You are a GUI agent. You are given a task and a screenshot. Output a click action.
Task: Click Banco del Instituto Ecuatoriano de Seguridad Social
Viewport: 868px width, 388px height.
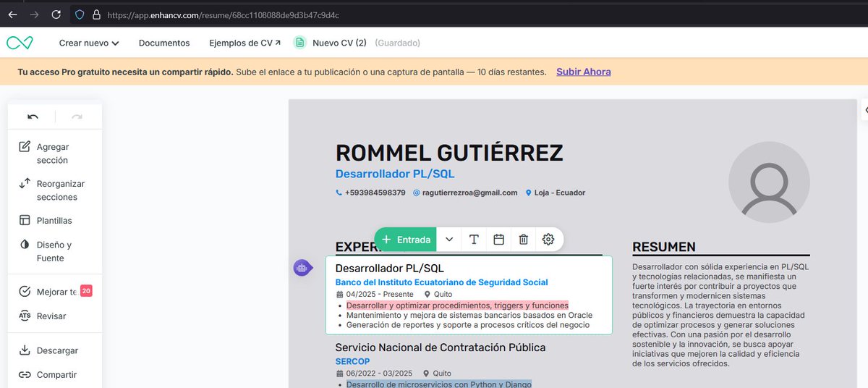[442, 282]
